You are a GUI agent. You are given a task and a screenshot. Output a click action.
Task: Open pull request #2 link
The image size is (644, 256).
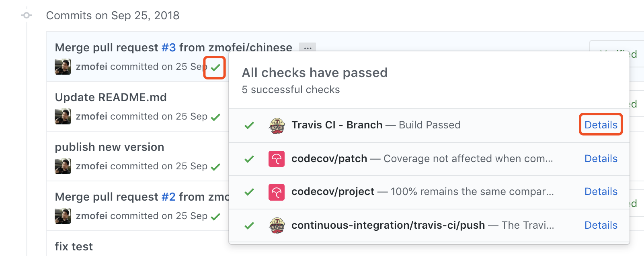pyautogui.click(x=169, y=197)
